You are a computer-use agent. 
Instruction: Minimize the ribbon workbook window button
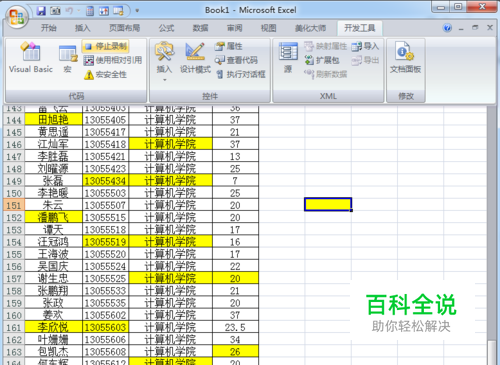click(461, 28)
